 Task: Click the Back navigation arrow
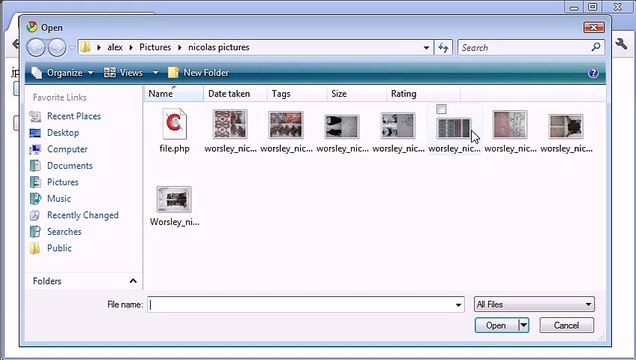(36, 48)
